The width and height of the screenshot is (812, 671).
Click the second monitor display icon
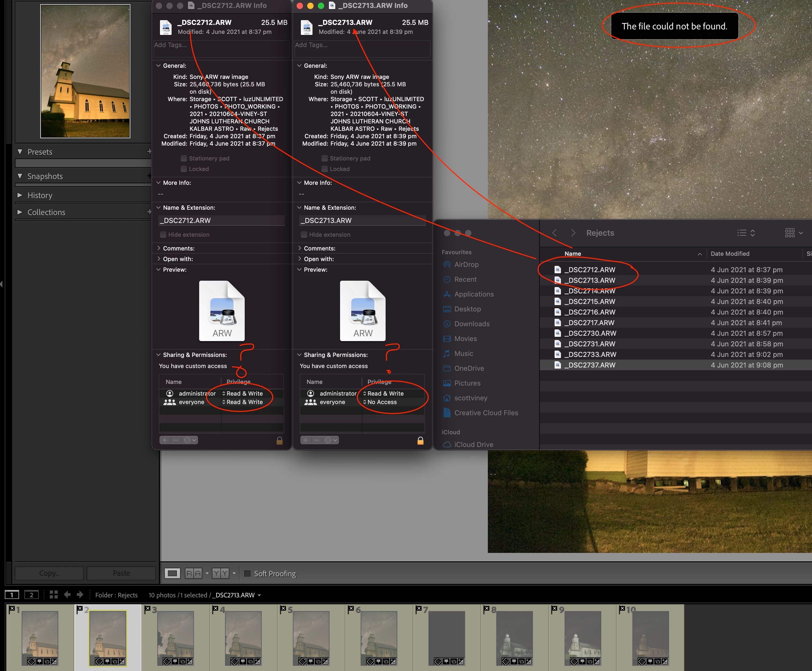coord(31,595)
